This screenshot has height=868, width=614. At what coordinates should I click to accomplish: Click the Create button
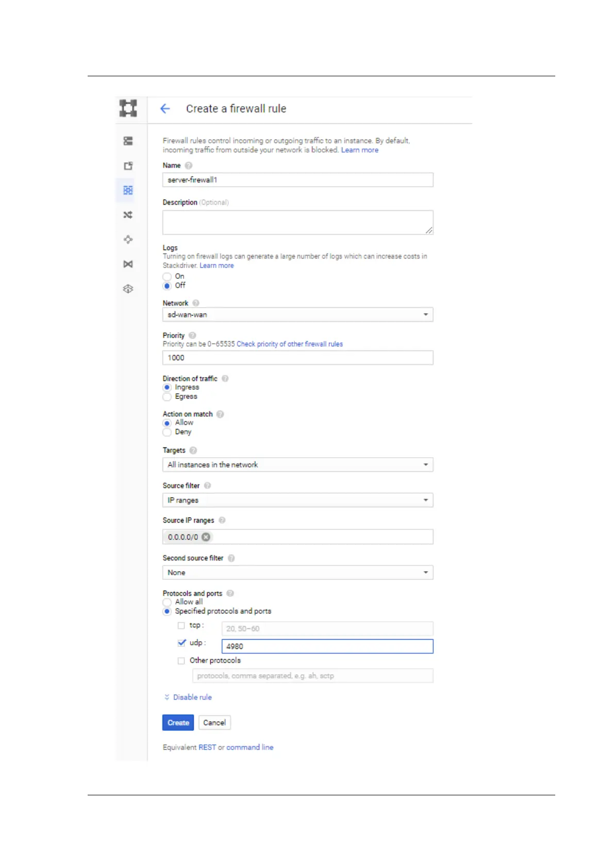178,723
